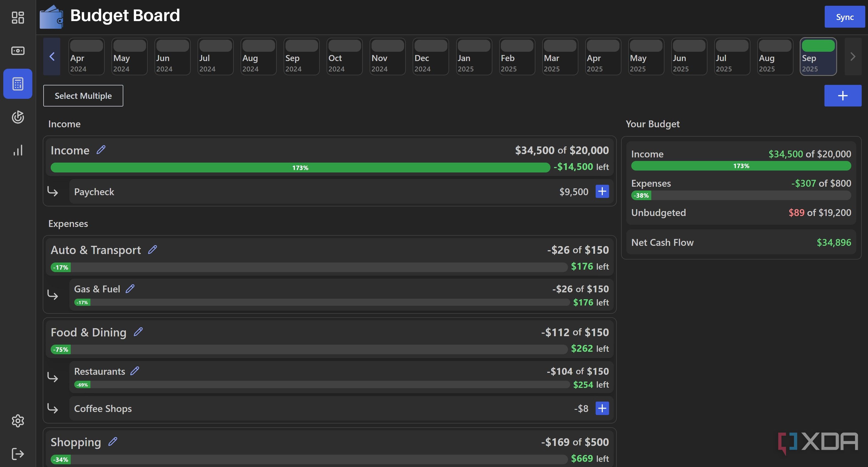Screen dimensions: 868x467
Task: Click the Paycheck row
Action: [x=341, y=191]
